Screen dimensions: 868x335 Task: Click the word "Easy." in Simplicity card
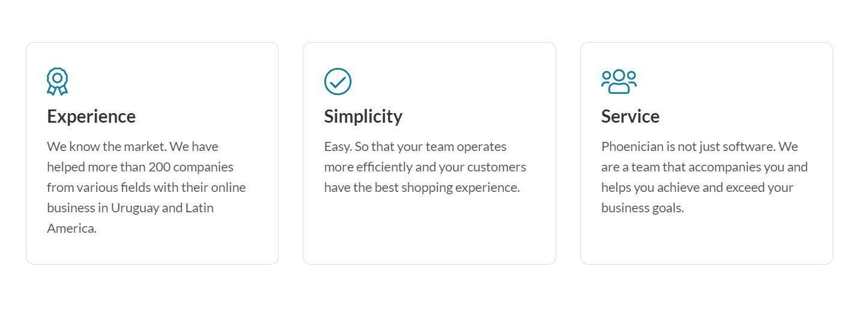338,147
